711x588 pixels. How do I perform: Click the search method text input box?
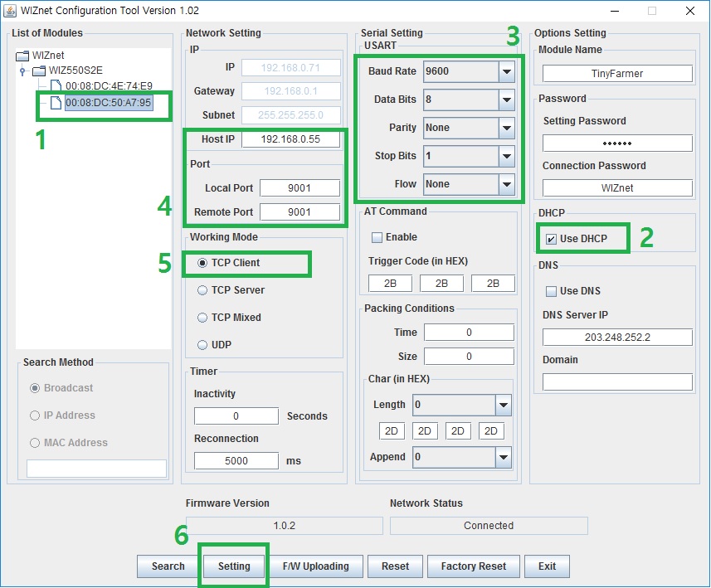(x=96, y=469)
